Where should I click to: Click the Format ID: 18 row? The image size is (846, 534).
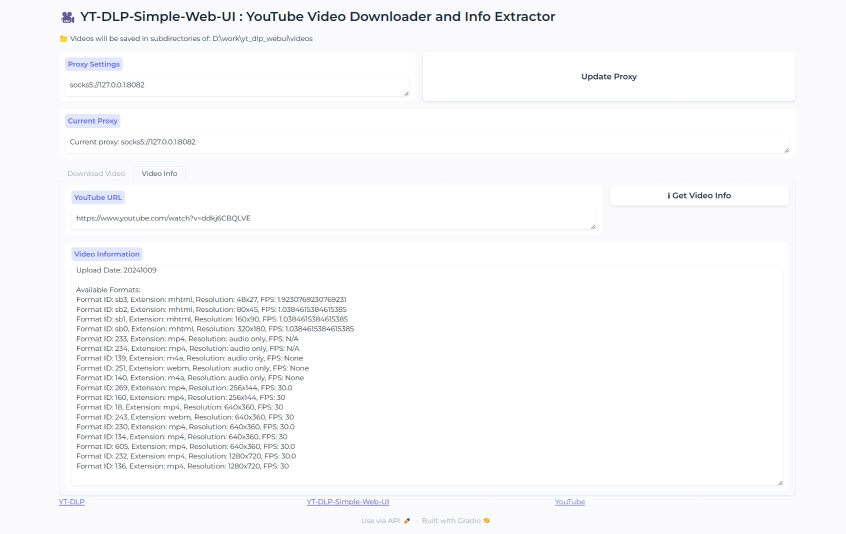tap(180, 407)
